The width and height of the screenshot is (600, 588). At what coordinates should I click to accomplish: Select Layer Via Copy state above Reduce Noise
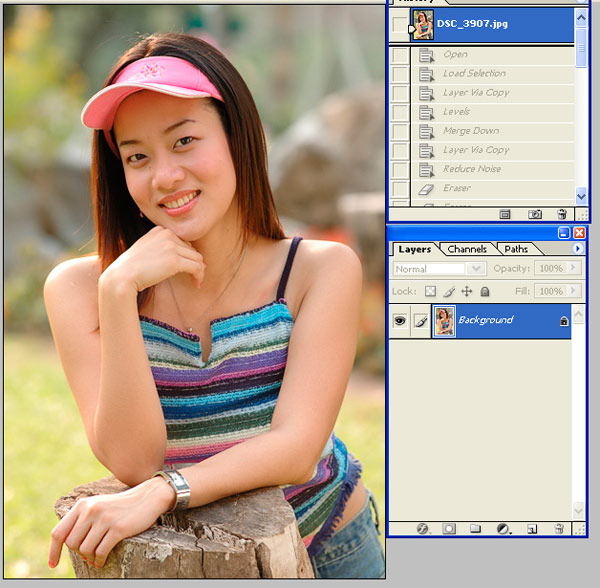(493, 151)
